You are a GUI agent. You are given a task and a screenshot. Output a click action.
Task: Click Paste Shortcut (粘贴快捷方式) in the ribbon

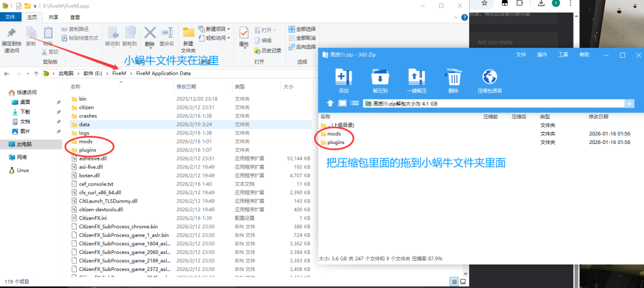[80, 38]
